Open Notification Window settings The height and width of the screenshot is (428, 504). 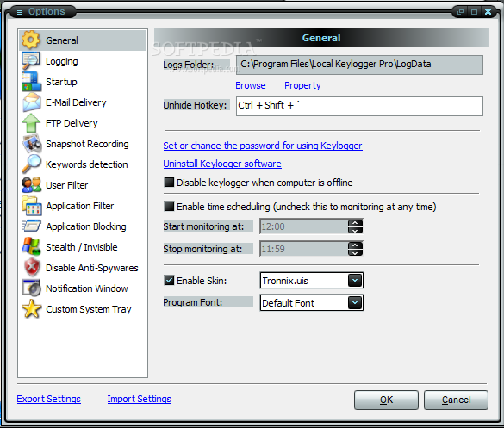(x=83, y=288)
